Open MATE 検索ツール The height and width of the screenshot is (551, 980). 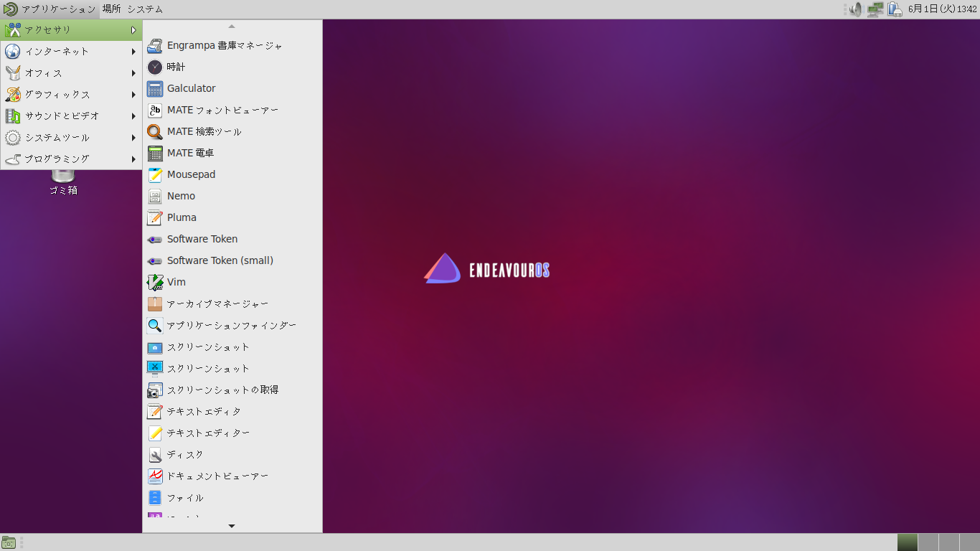232,131
